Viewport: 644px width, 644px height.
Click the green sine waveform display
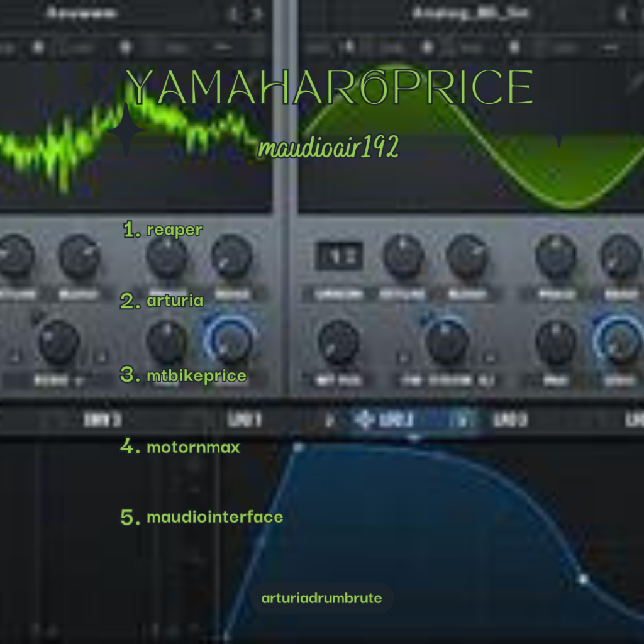tap(471, 138)
